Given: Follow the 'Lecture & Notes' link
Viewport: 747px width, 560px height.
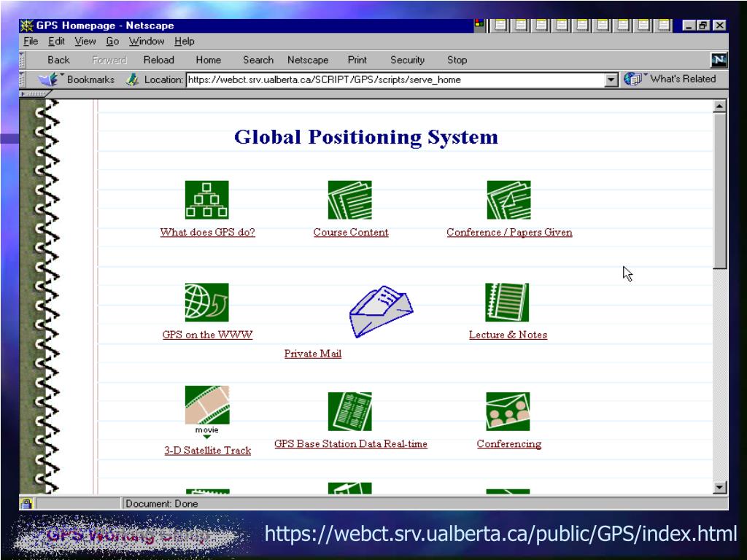Looking at the screenshot, I should tap(508, 334).
